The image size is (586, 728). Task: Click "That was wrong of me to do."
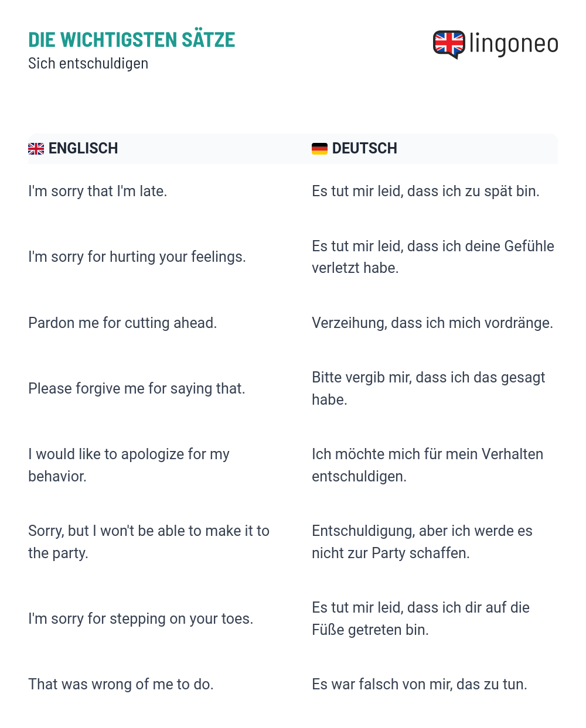[121, 684]
